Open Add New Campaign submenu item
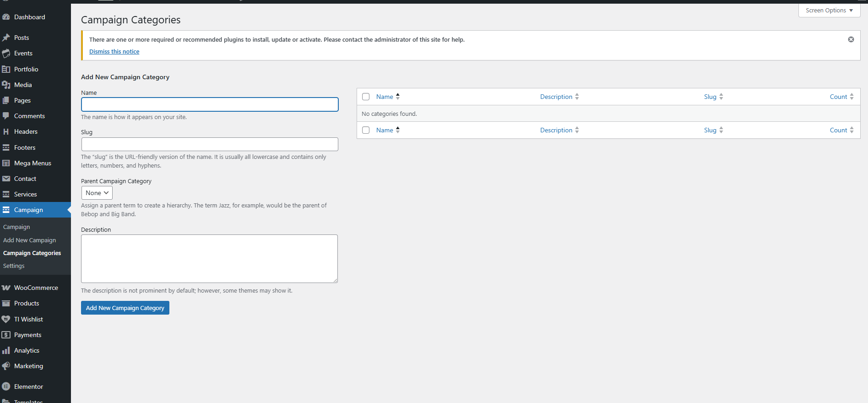Viewport: 868px width, 403px height. click(29, 240)
